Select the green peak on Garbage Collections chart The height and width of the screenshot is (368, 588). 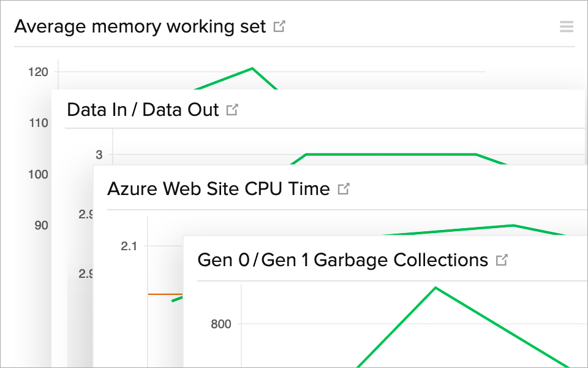[x=435, y=286]
